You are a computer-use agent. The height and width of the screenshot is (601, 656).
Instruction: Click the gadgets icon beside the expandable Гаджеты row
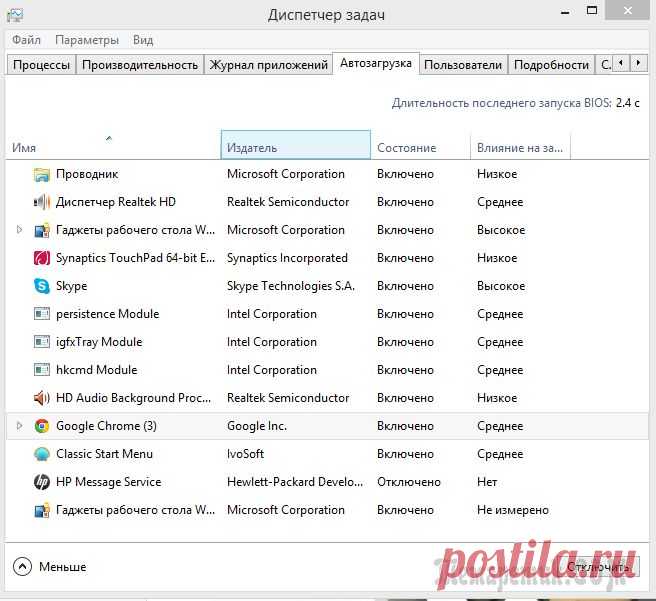click(42, 230)
